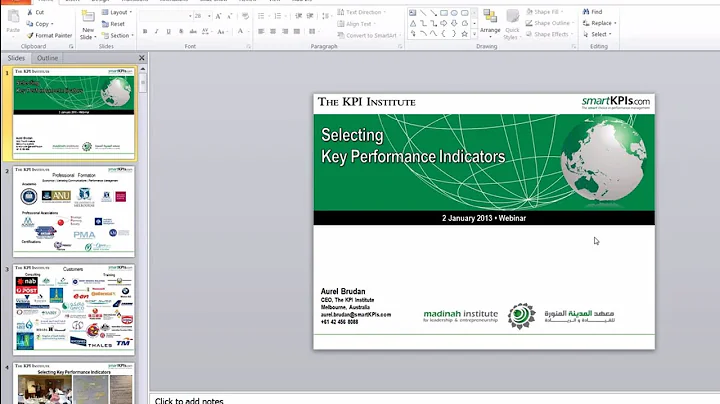Select the Left Brace shape
720x404 pixels.
(x=444, y=34)
